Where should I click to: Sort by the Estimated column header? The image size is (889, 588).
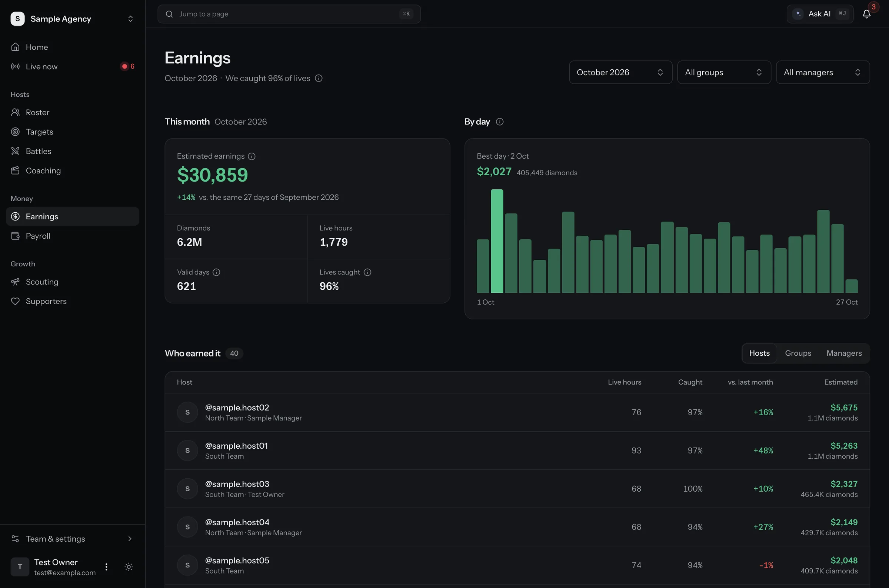(x=840, y=382)
